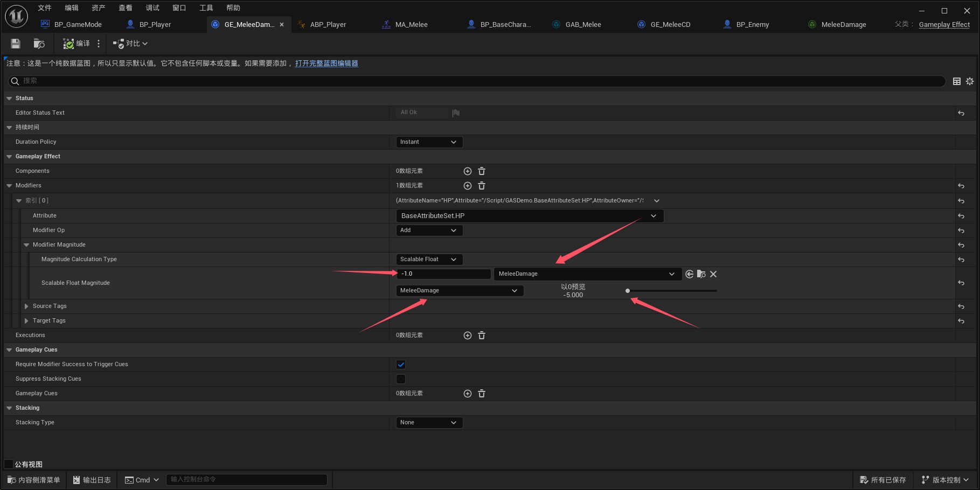
Task: Collapse the Stacking section
Action: [x=9, y=408]
